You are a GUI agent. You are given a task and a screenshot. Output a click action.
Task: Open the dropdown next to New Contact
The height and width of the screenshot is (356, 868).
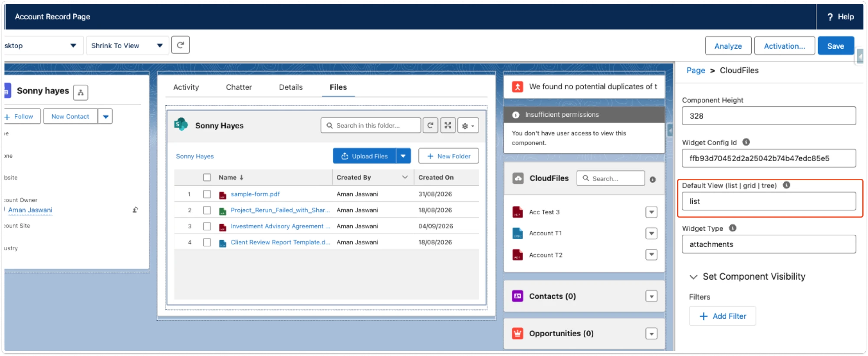pyautogui.click(x=105, y=116)
